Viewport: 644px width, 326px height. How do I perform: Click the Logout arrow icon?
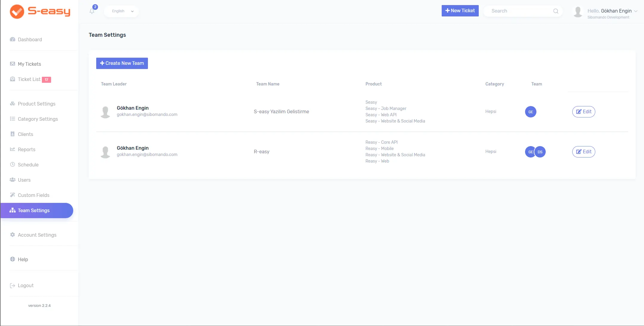click(x=13, y=286)
